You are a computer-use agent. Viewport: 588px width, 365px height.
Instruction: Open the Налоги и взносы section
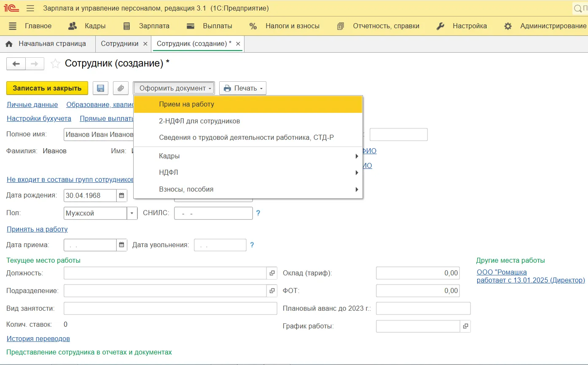tap(293, 26)
